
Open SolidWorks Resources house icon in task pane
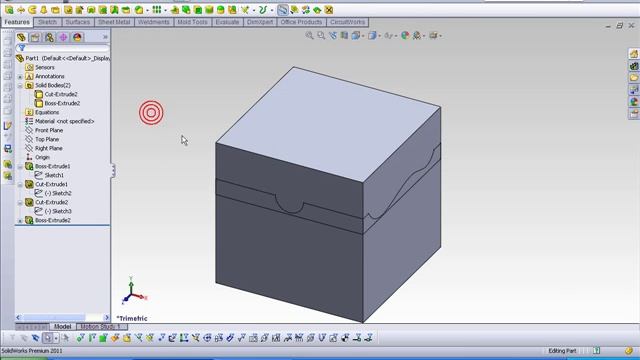pyautogui.click(x=634, y=53)
